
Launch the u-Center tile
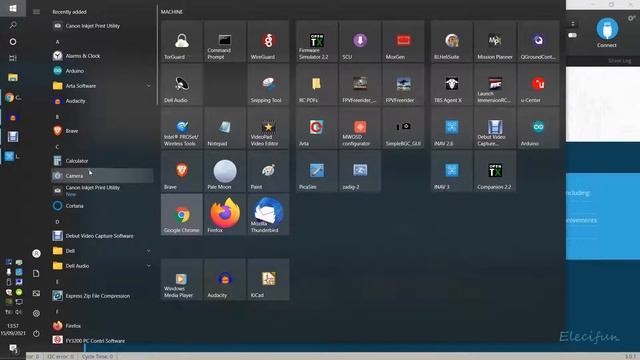coord(538,85)
